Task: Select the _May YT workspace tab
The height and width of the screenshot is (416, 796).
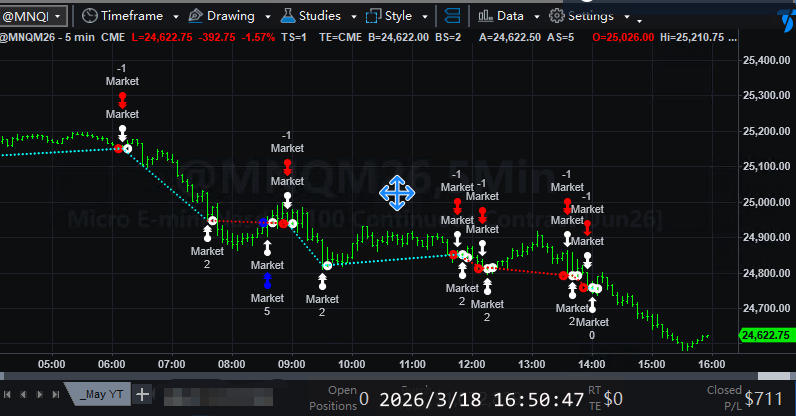Action: [x=103, y=394]
